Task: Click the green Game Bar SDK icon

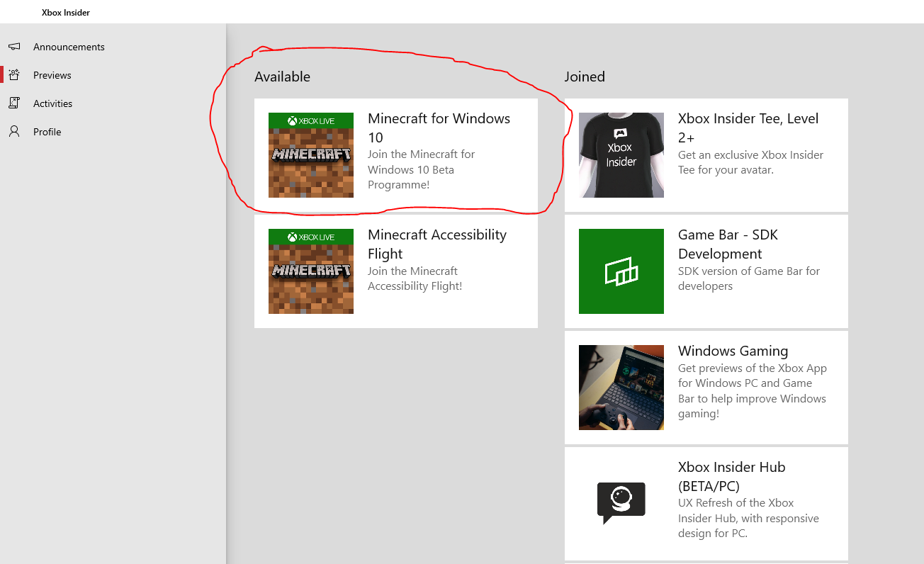Action: (x=621, y=271)
